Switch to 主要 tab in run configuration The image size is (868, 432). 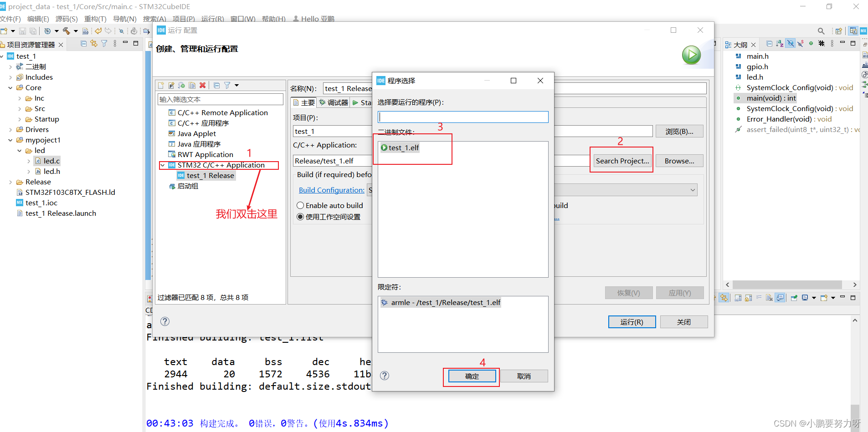click(x=304, y=102)
